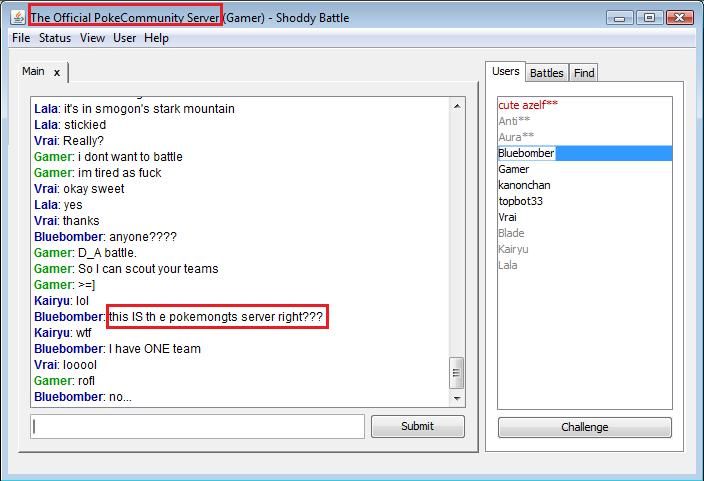Click chat line 'Lala: stickied'

[70, 125]
